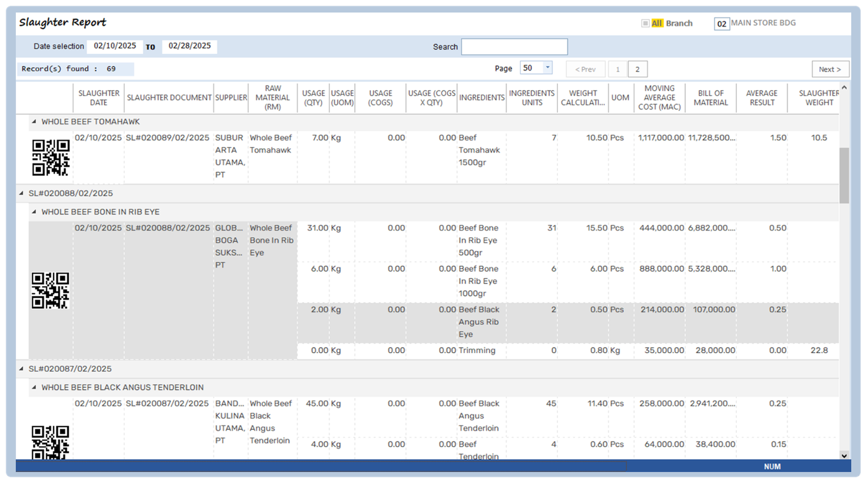Image resolution: width=868 pixels, height=483 pixels.
Task: Sort by BILL OF MATERIAL column header
Action: tap(711, 98)
